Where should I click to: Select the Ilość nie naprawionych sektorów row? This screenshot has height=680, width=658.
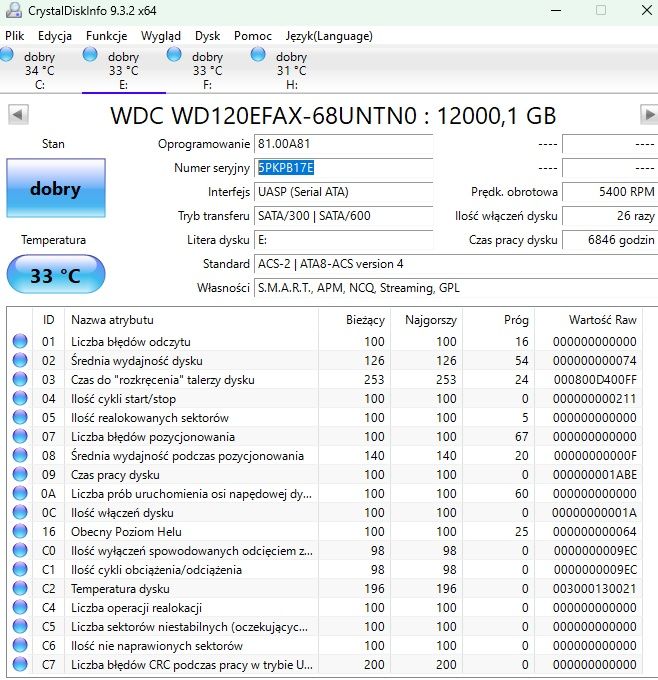pyautogui.click(x=324, y=646)
